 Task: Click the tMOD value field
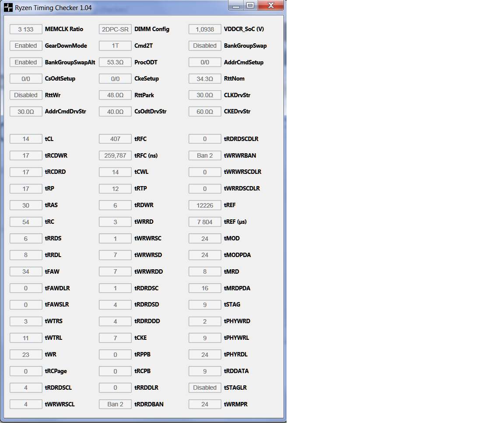[x=205, y=239]
